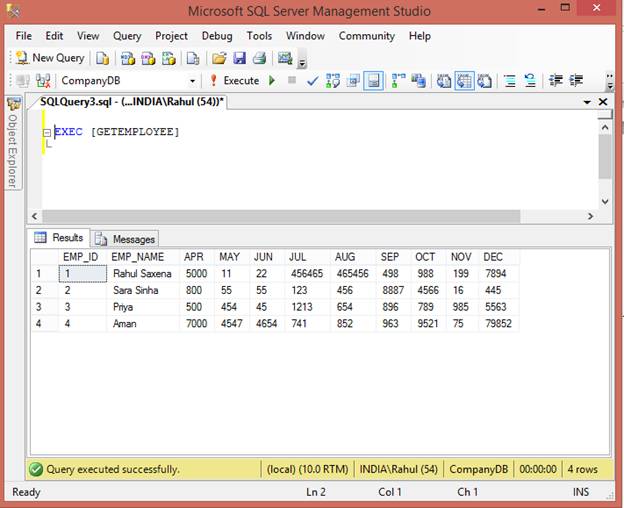Open the Debug menu
This screenshot has height=508, width=624.
[217, 36]
